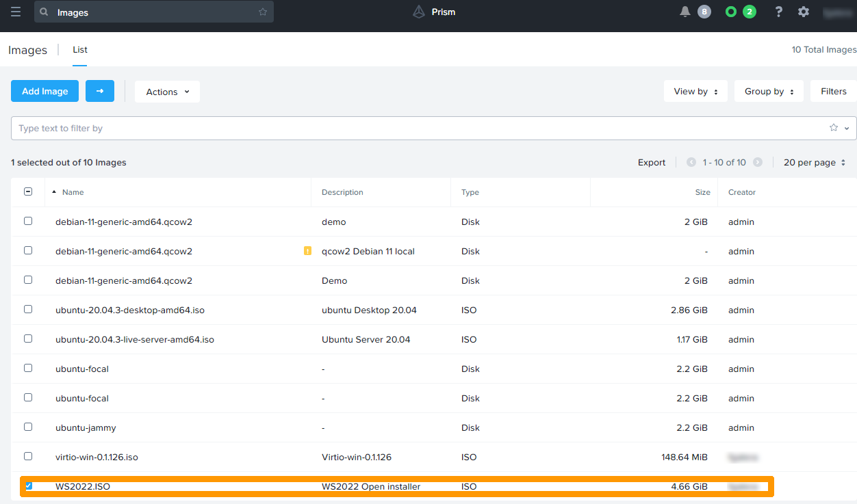Open the hamburger navigation menu

(15, 12)
